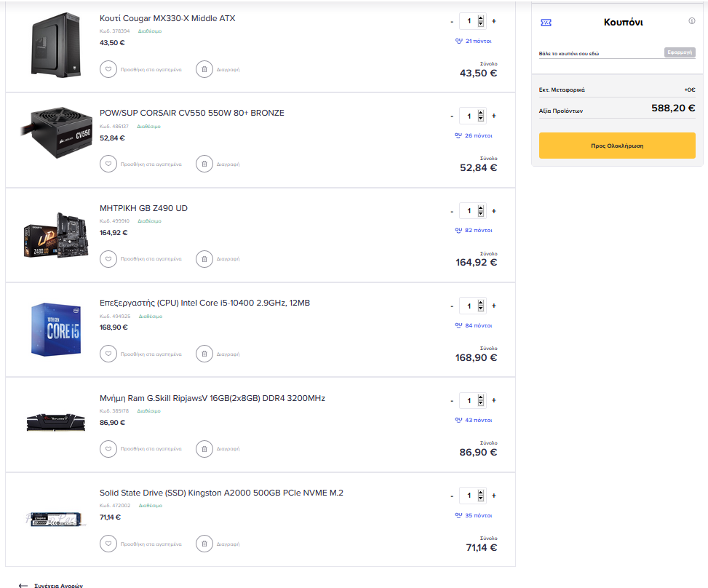This screenshot has width=708, height=588.
Task: Delete the G.Skill RipjawsV RAM item
Action: (204, 449)
